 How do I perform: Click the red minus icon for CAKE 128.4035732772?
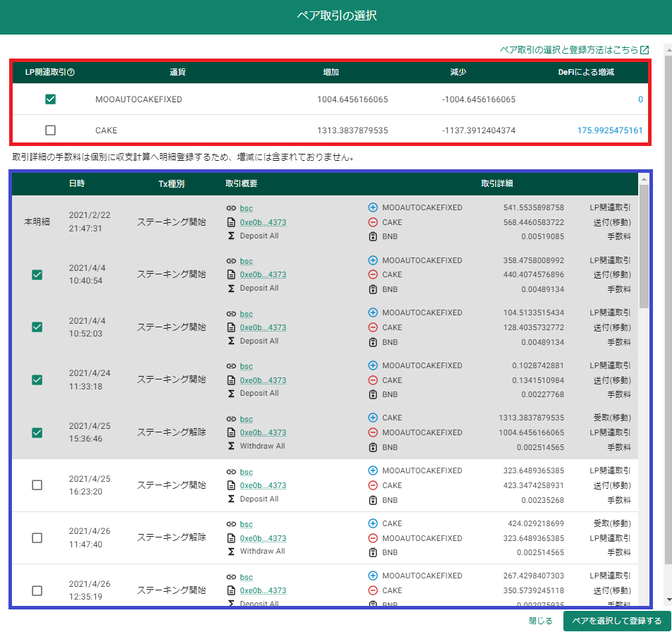point(373,327)
